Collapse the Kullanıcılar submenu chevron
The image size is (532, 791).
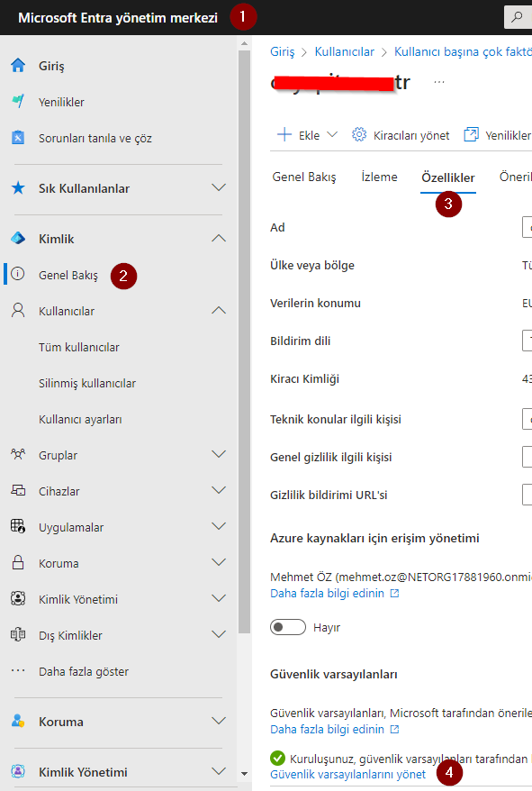219,311
